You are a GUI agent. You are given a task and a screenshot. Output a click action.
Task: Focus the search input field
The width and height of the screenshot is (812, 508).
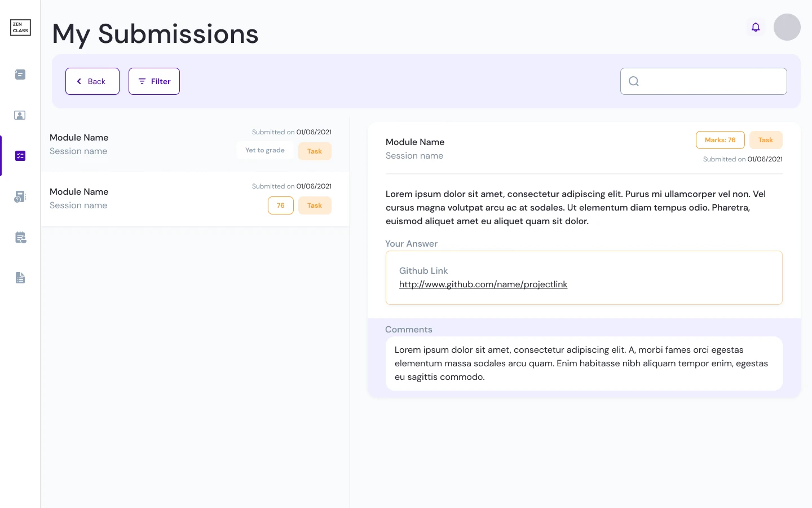tap(704, 81)
